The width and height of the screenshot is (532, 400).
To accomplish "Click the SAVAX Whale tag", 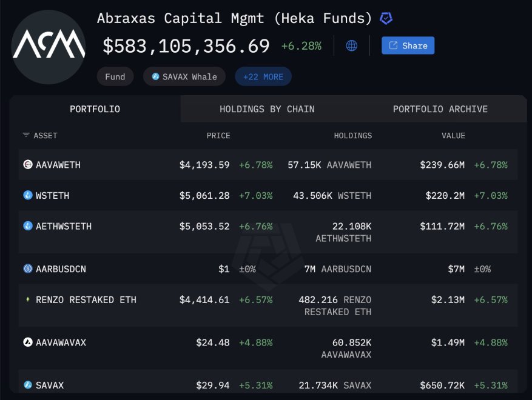I will point(184,77).
